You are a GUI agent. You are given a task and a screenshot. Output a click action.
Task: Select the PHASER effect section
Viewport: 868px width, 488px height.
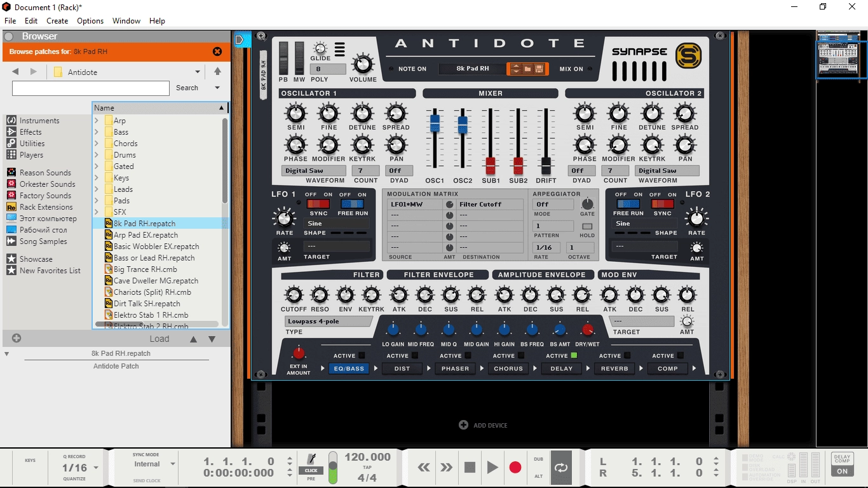pyautogui.click(x=456, y=369)
